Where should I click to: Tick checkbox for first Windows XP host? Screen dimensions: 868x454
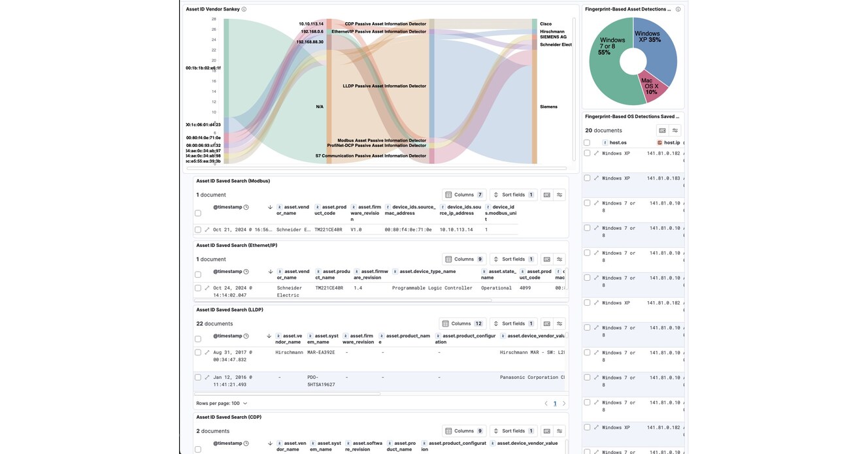[587, 154]
